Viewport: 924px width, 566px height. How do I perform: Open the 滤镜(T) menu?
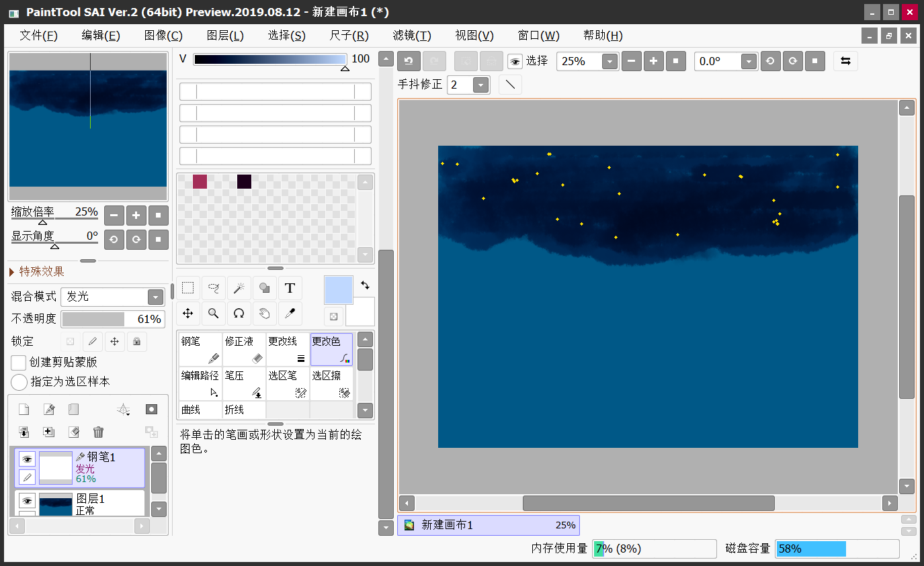coord(412,36)
